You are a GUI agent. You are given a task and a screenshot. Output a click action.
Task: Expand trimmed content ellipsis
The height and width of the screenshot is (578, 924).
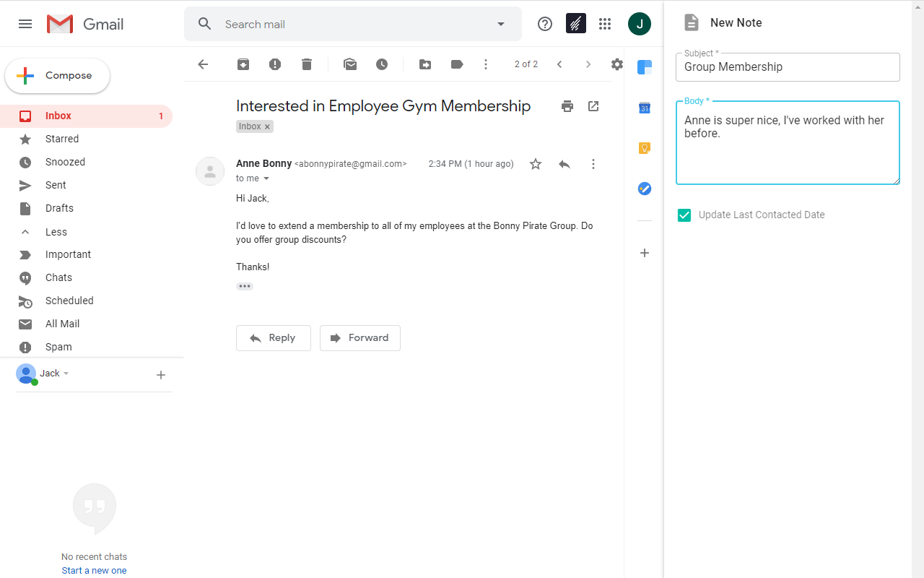245,286
